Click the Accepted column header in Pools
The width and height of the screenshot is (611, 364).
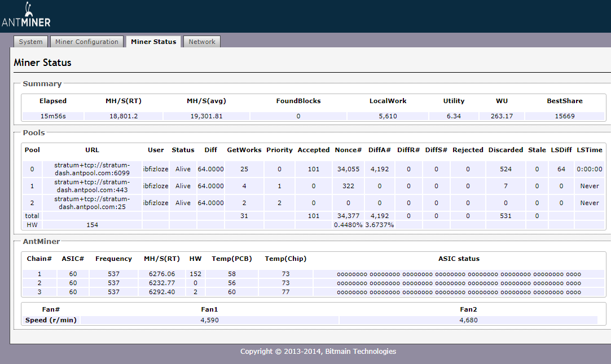313,150
